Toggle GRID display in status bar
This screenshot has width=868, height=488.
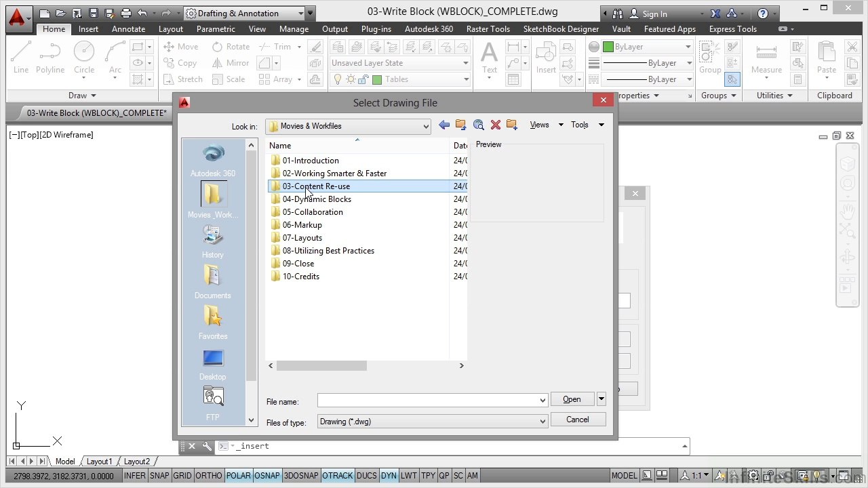click(182, 476)
